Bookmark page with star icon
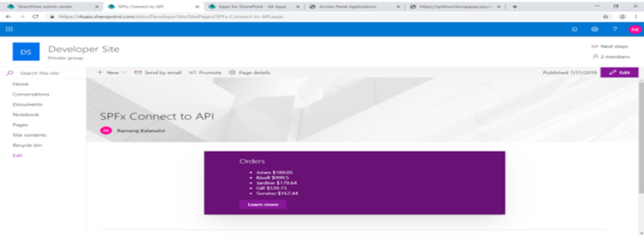 point(606,17)
